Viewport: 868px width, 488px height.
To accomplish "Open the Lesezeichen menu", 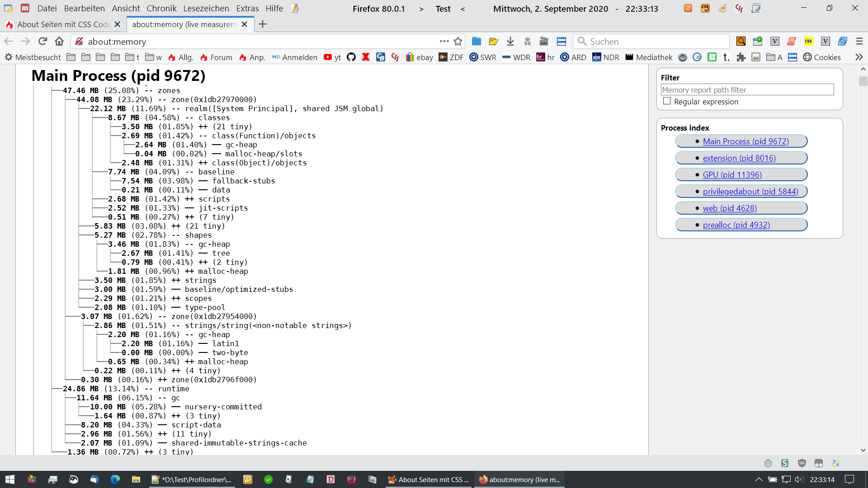I will tap(206, 9).
